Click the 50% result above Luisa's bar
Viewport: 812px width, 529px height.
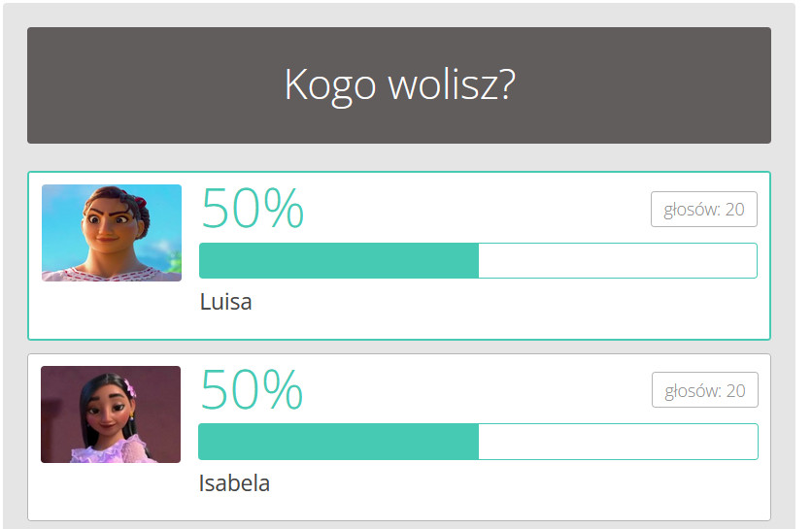pyautogui.click(x=252, y=209)
